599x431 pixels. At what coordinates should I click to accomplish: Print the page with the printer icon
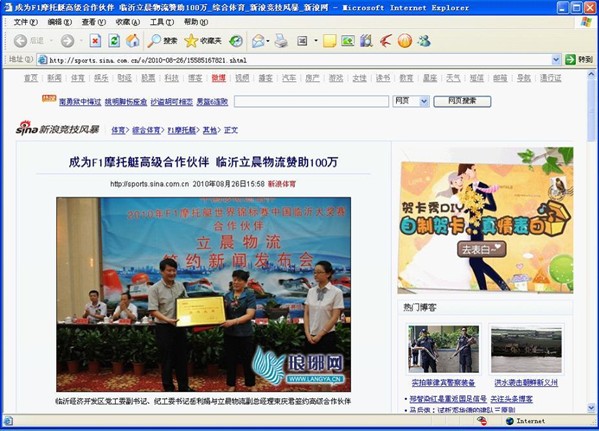click(x=281, y=41)
